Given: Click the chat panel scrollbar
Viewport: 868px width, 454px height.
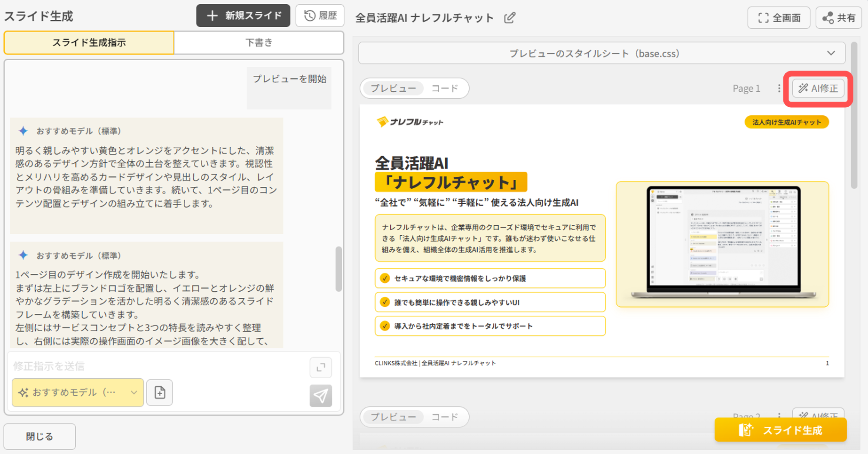Looking at the screenshot, I should (x=339, y=269).
